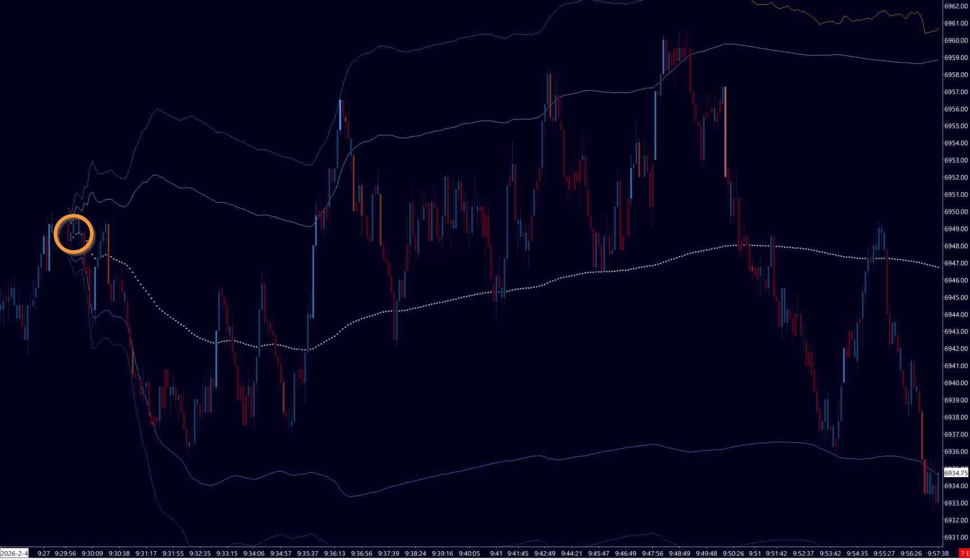Image resolution: width=970 pixels, height=560 pixels.
Task: Click the 9:41:45 time label
Action: [x=517, y=553]
